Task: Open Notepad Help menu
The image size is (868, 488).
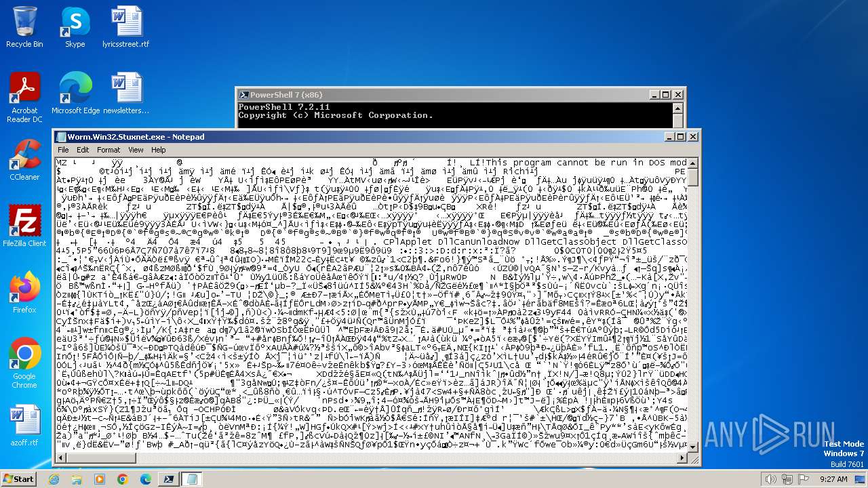Action: 158,150
